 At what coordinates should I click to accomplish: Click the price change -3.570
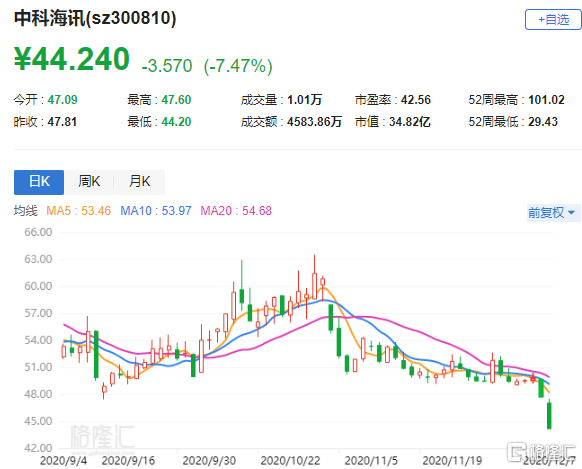tap(167, 66)
